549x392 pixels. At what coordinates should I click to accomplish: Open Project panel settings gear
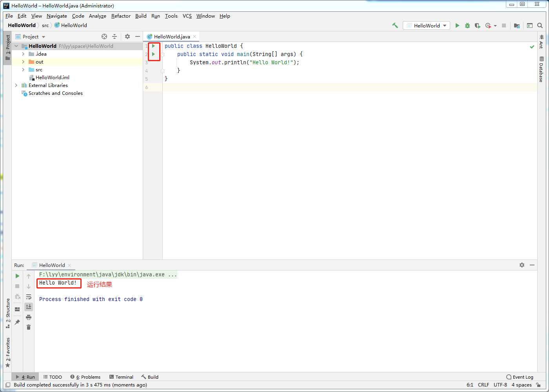point(127,36)
